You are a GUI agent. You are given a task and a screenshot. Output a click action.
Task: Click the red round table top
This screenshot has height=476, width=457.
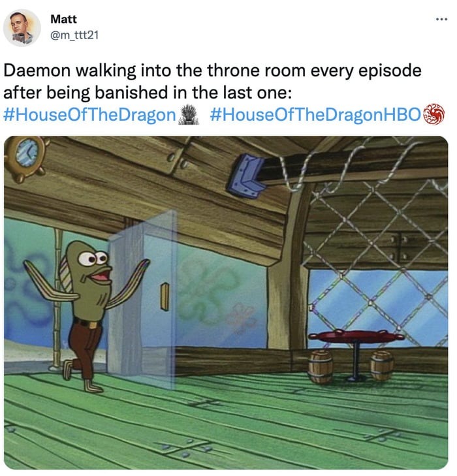pos(356,336)
